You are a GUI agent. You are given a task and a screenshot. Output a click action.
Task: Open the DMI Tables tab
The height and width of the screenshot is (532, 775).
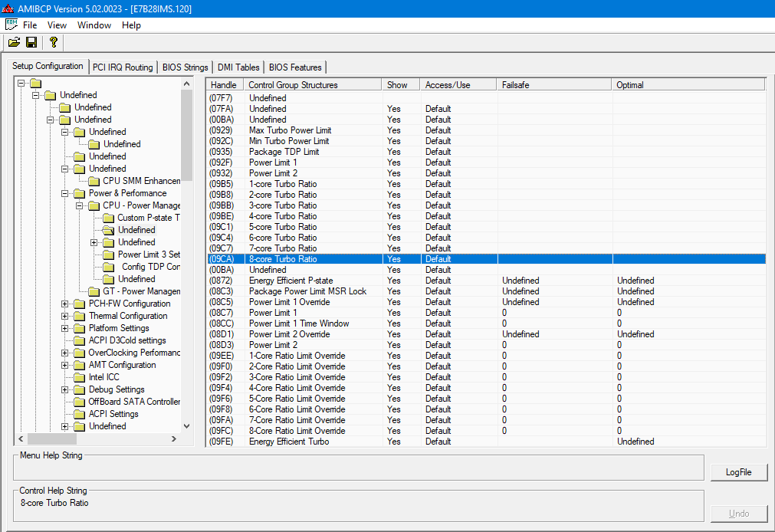click(238, 67)
